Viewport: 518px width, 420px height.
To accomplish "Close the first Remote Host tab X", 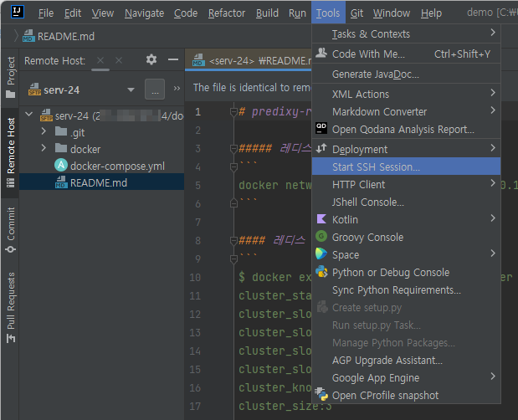I will (x=100, y=60).
